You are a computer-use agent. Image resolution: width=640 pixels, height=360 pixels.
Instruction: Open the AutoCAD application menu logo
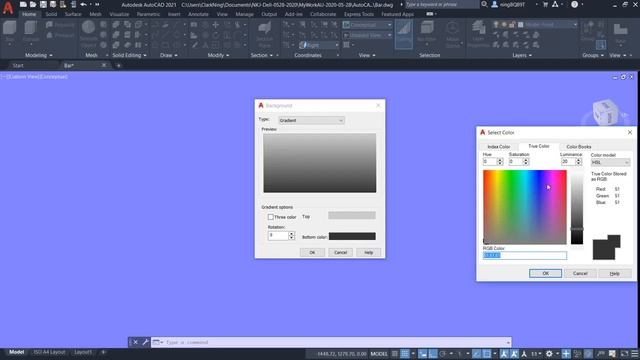point(8,8)
